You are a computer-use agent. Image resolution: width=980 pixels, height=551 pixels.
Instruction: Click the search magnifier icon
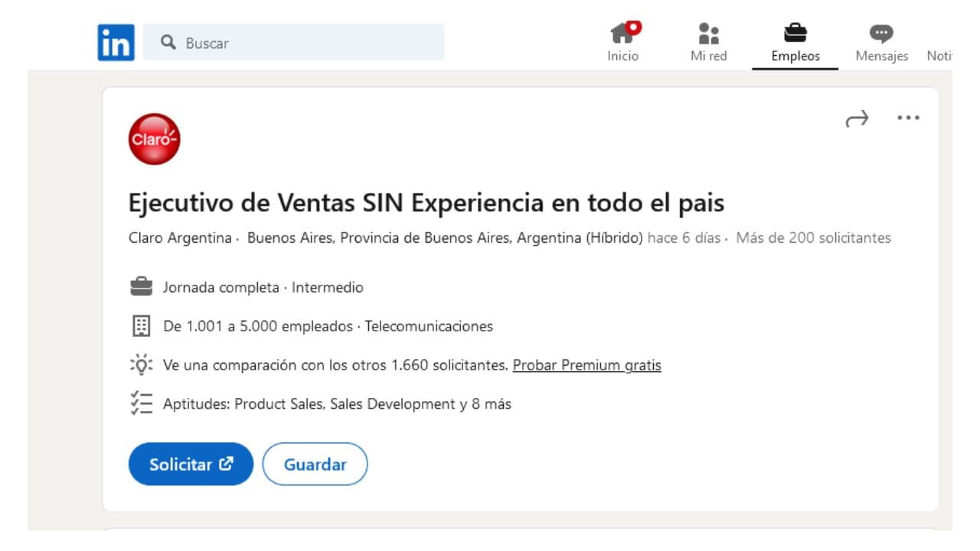168,42
